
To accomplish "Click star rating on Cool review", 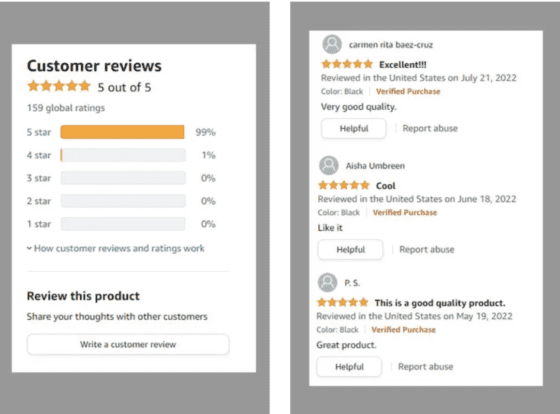I will pyautogui.click(x=344, y=185).
